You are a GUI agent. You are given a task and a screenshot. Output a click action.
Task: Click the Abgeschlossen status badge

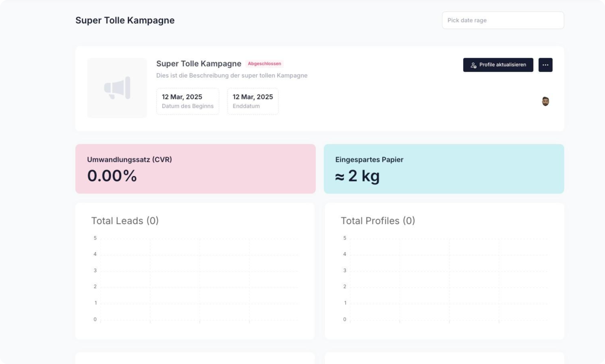pyautogui.click(x=264, y=63)
